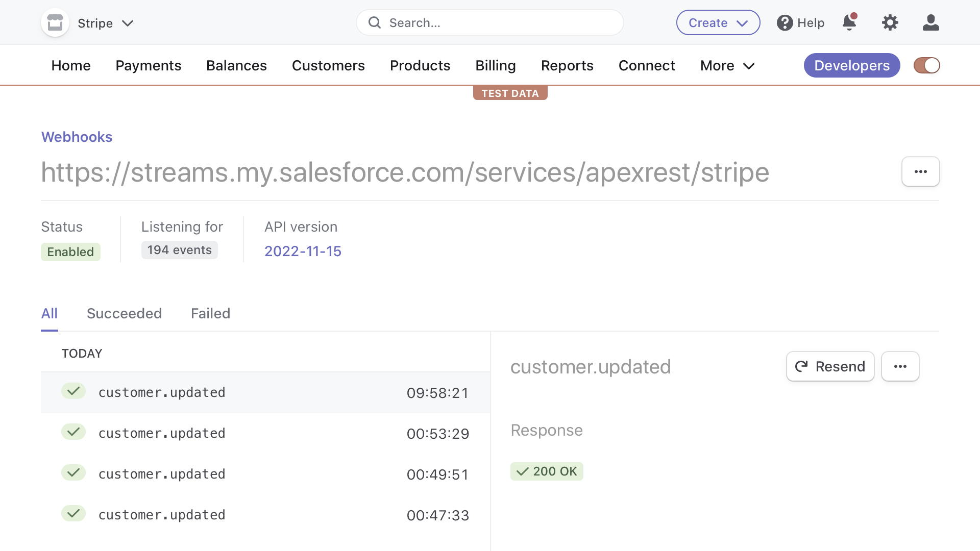Image resolution: width=980 pixels, height=551 pixels.
Task: Click the webhook endpoint URL heading
Action: pyautogui.click(x=405, y=172)
